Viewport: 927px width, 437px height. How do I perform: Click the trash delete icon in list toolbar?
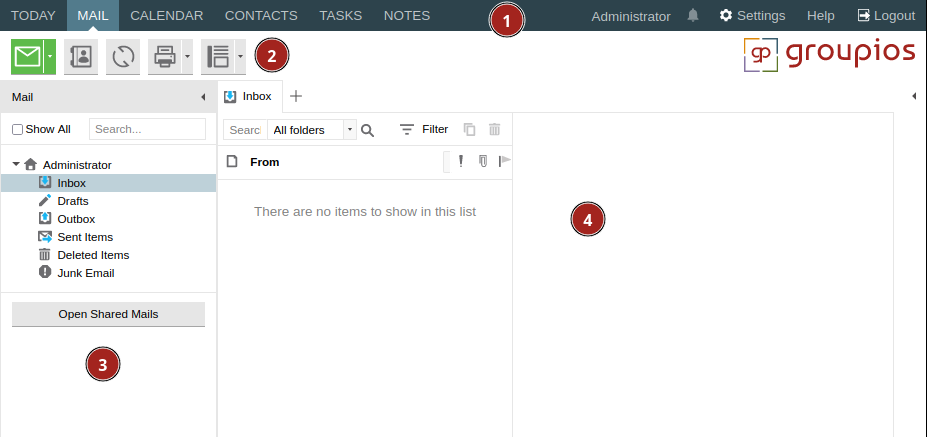(494, 130)
